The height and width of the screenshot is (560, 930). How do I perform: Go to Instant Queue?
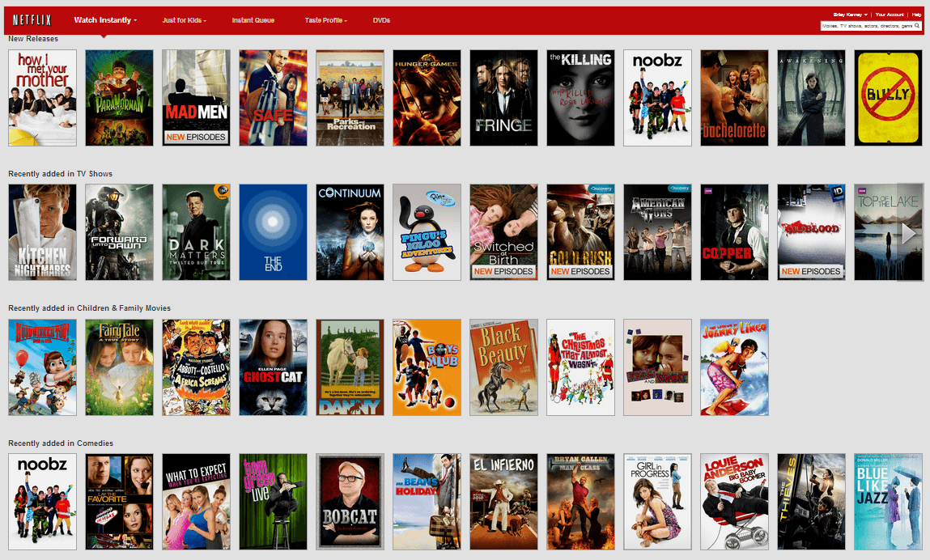(253, 18)
